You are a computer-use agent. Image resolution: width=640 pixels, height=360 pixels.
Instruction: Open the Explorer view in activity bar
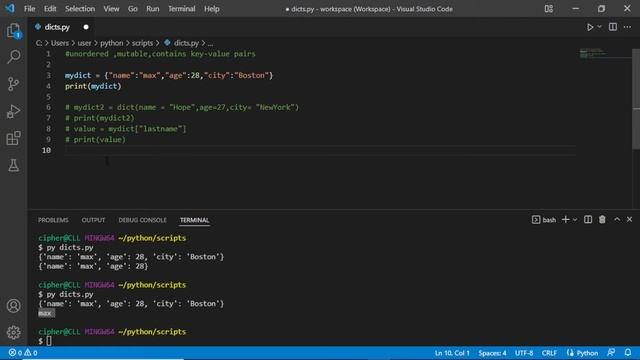point(13,31)
